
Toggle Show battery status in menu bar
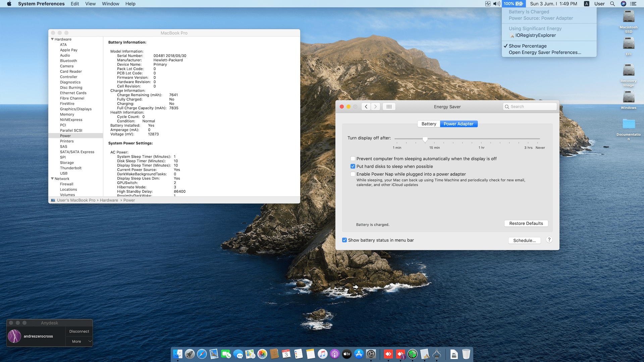[344, 240]
